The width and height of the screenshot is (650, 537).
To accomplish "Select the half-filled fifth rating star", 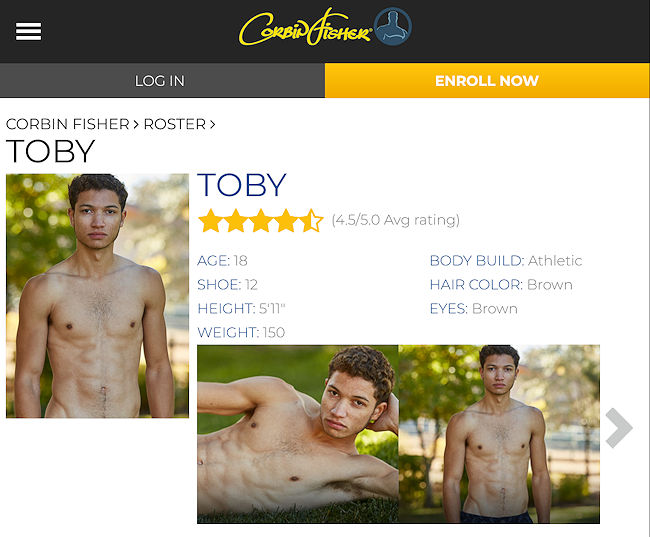I will 311,221.
